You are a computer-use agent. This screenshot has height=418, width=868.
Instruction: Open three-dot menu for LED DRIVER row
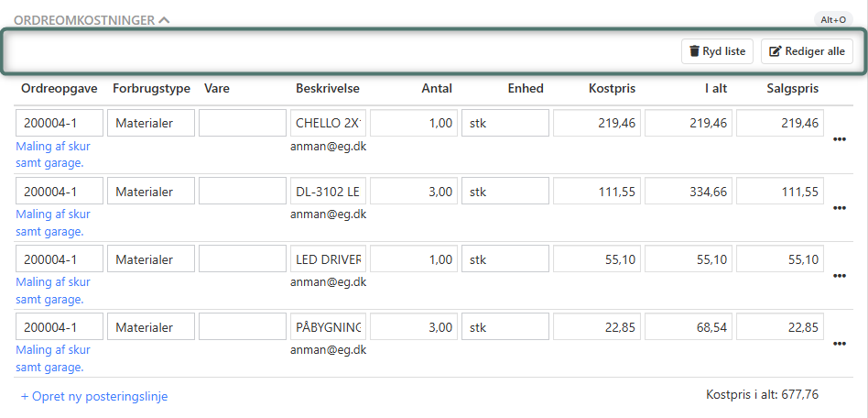point(839,276)
